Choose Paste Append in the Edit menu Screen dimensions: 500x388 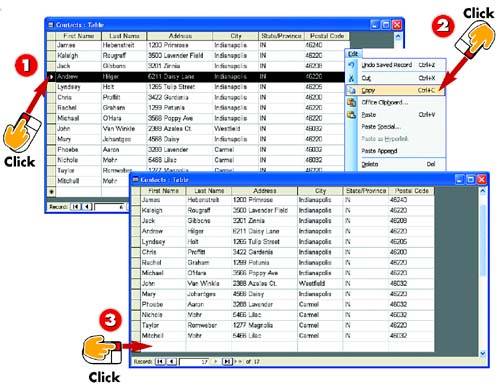click(396, 151)
